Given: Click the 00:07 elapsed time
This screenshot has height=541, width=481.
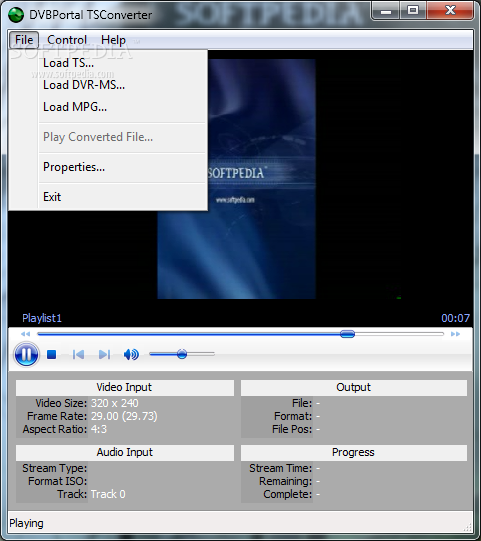Looking at the screenshot, I should tap(455, 318).
